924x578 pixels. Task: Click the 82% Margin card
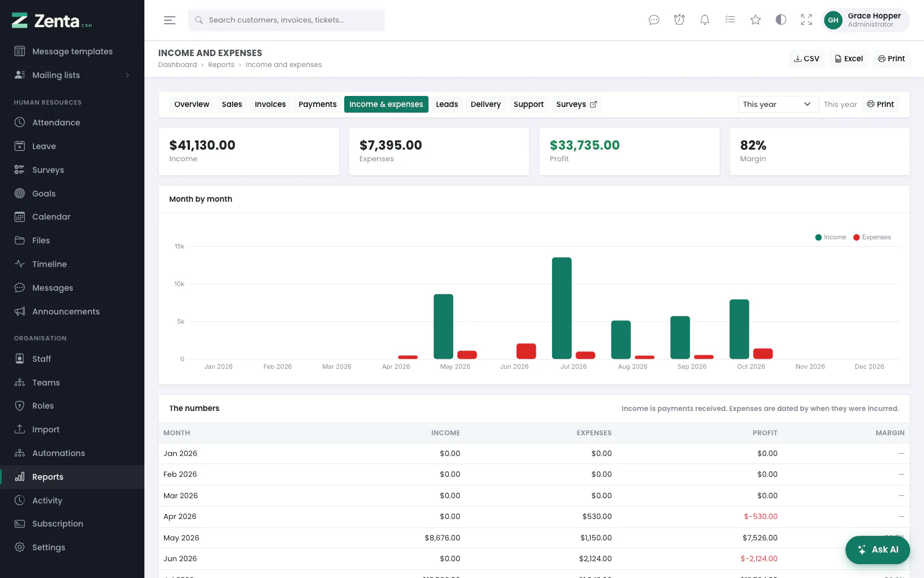tap(819, 151)
